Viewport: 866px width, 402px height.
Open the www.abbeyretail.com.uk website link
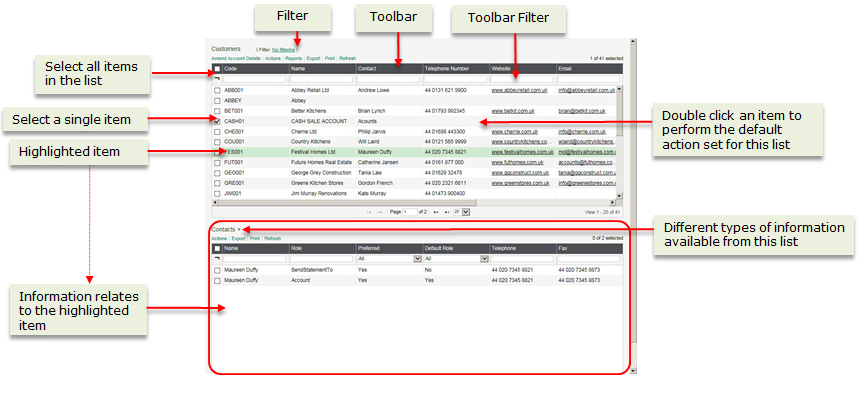[518, 90]
